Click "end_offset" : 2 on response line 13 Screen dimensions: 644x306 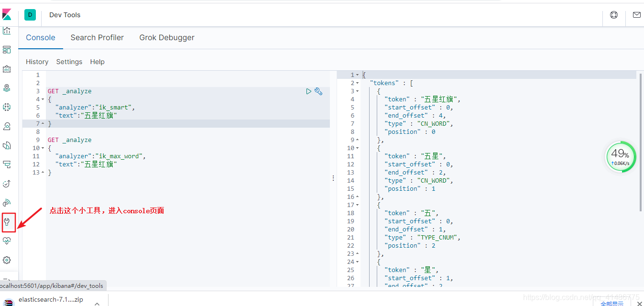pyautogui.click(x=415, y=173)
